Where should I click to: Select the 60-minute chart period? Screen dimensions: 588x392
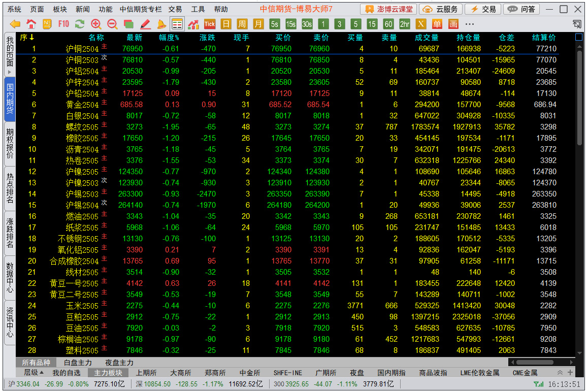388,24
